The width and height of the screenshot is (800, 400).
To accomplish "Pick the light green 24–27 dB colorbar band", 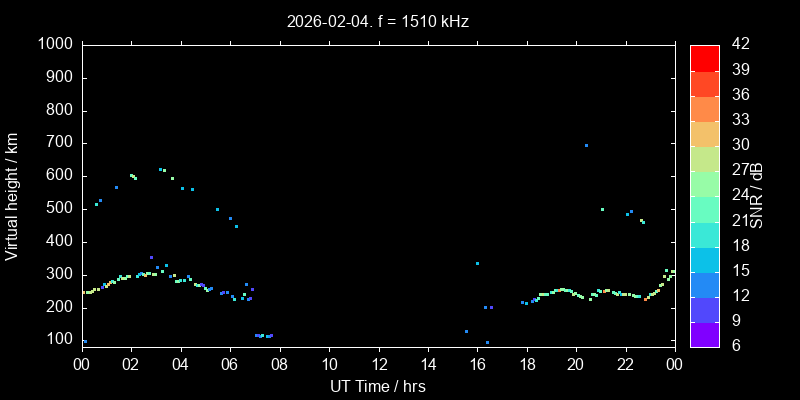I will 704,183.
